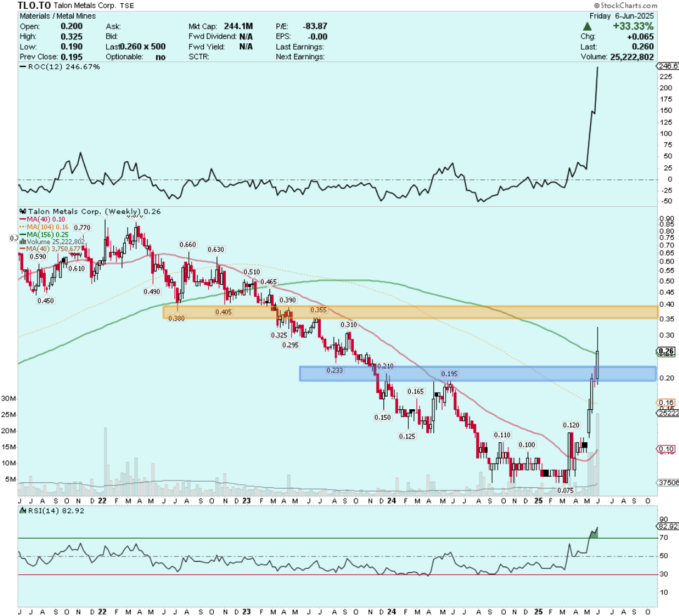Click the candlestick icon beside Talon Metals Corp. (Weekly)
The width and height of the screenshot is (679, 616).
pyautogui.click(x=23, y=212)
